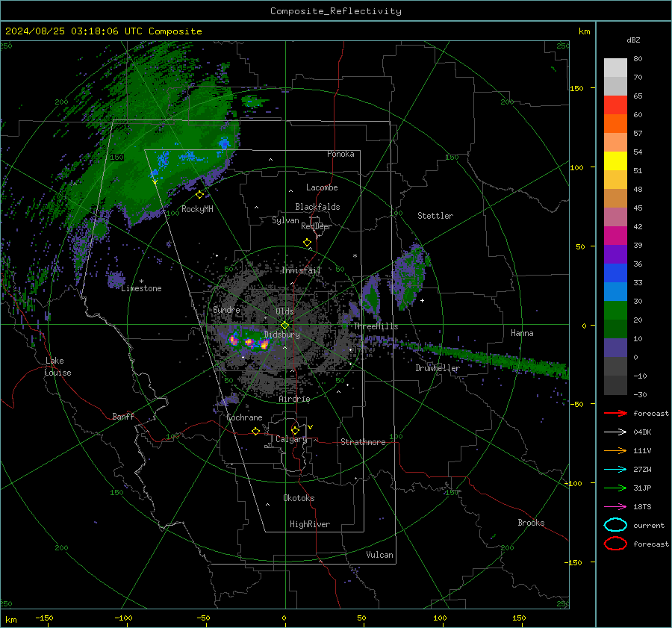The image size is (672, 628).
Task: Select the red 60-65 dBZ swatch
Action: pos(615,105)
